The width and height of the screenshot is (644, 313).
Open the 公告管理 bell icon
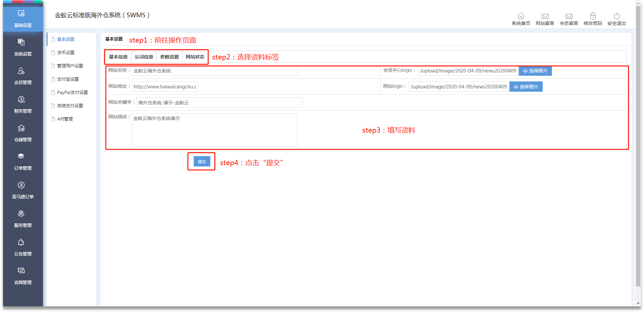21,243
